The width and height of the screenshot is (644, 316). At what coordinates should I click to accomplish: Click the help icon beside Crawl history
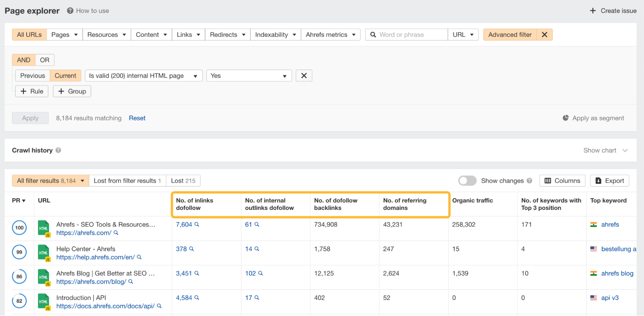pos(59,150)
